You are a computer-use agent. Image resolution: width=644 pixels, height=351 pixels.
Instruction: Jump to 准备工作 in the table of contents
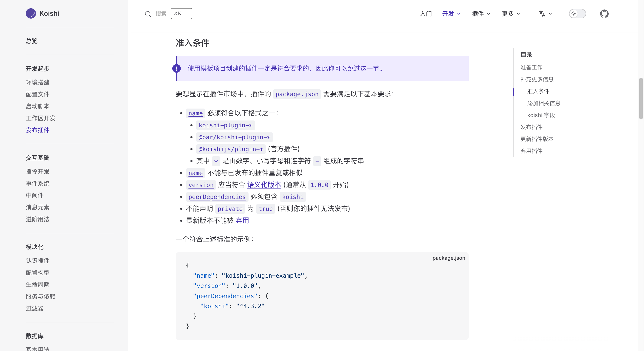532,67
